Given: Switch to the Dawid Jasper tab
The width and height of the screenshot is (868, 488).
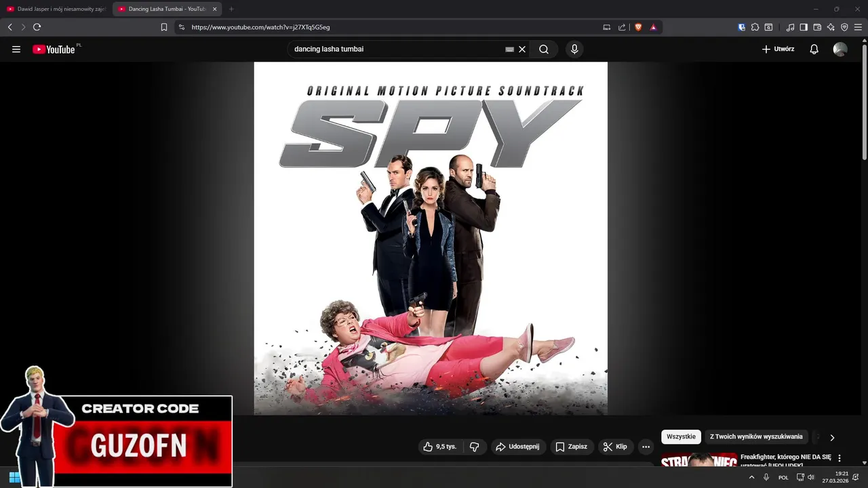Looking at the screenshot, I should [x=56, y=9].
